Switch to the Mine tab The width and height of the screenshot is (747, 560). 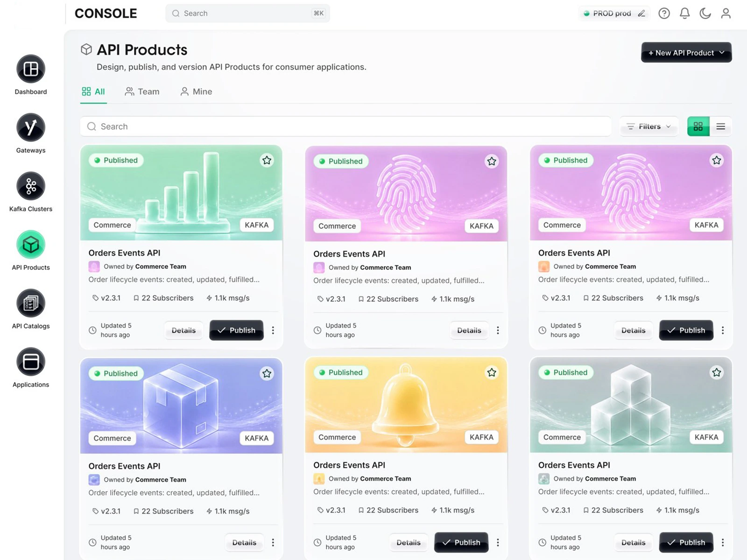[x=196, y=91]
